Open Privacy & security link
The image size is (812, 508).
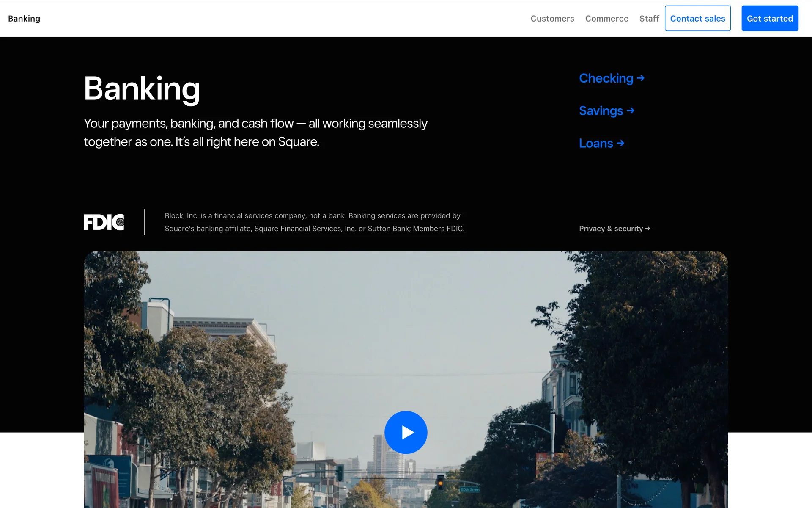pyautogui.click(x=611, y=229)
